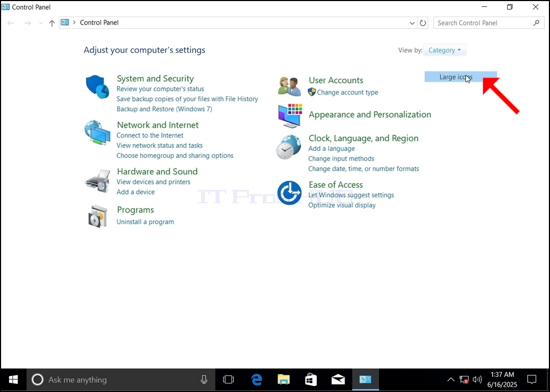Open Ease of Access heading link
Viewport: 550px width, 392px height.
tap(335, 185)
